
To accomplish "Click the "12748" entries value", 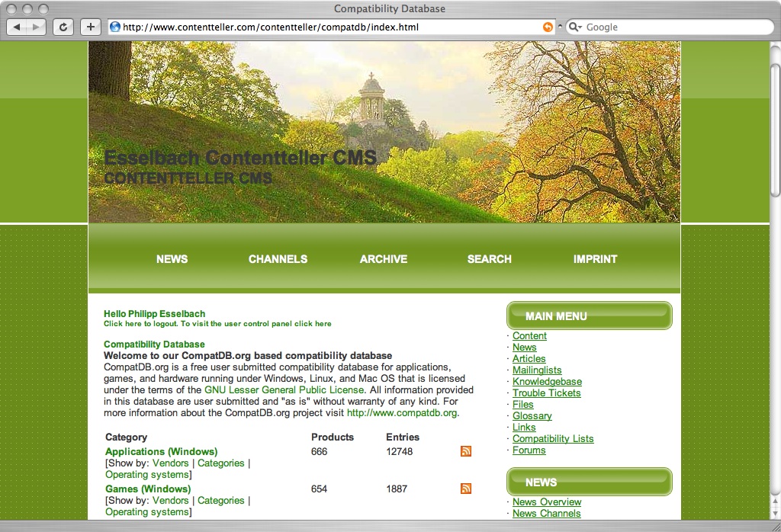I will 400,452.
